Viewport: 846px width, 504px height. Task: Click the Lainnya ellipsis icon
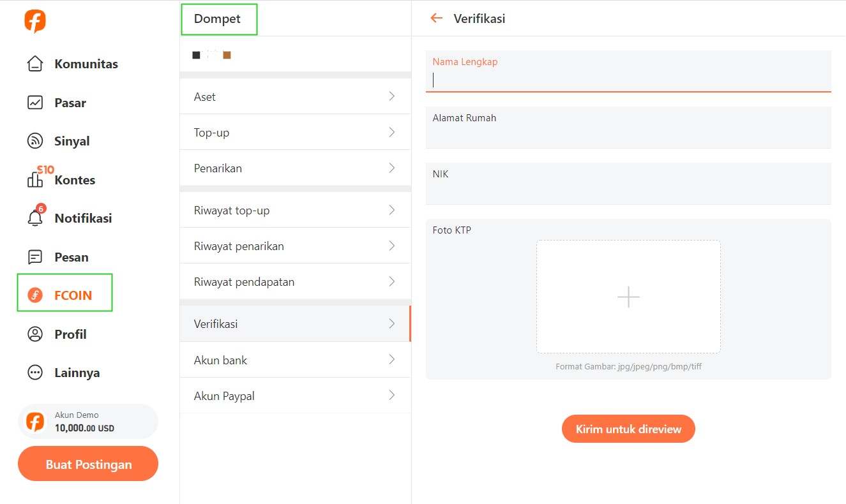tap(35, 372)
